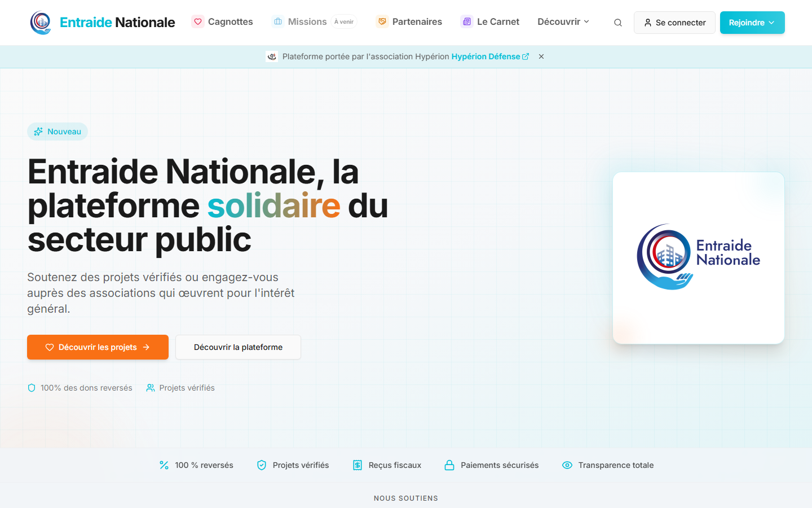
Task: Click the people icon beside hero 'Projets vérifiés'
Action: coord(151,388)
